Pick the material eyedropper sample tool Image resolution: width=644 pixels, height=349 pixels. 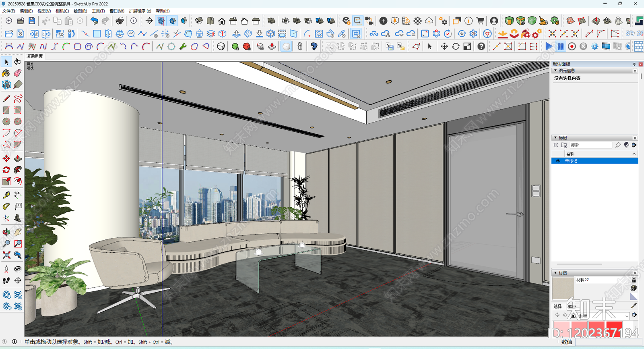634,306
